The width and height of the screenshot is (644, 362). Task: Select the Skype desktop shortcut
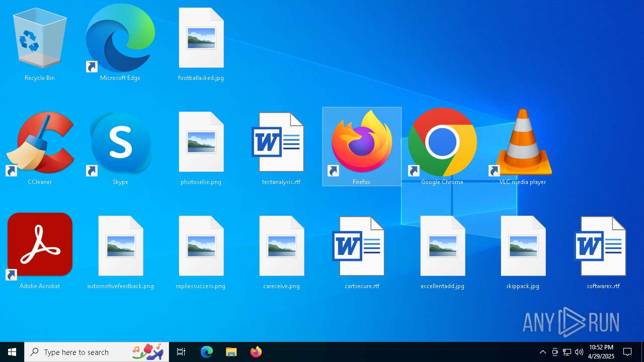pyautogui.click(x=120, y=148)
